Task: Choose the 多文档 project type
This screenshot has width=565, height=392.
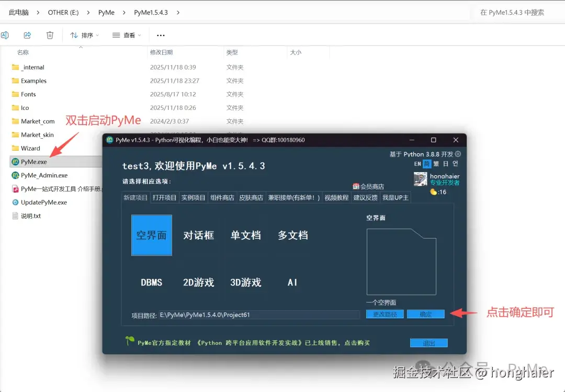Action: click(x=291, y=236)
